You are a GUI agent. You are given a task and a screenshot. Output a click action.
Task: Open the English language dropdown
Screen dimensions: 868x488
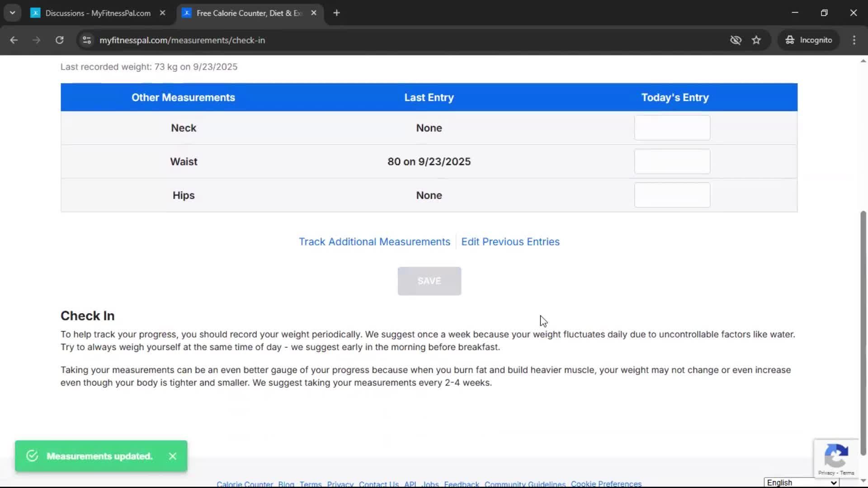pos(801,483)
